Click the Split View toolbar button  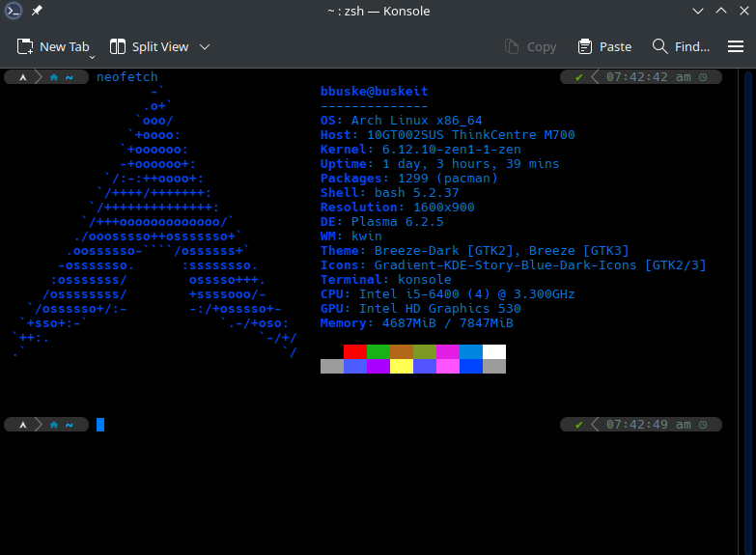pos(150,46)
